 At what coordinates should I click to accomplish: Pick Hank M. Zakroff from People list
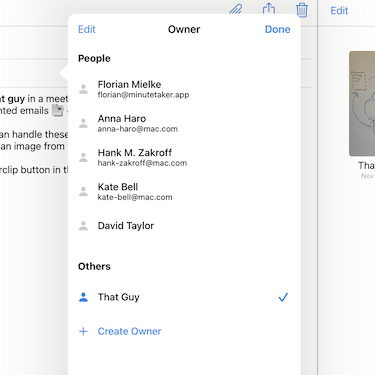184,157
